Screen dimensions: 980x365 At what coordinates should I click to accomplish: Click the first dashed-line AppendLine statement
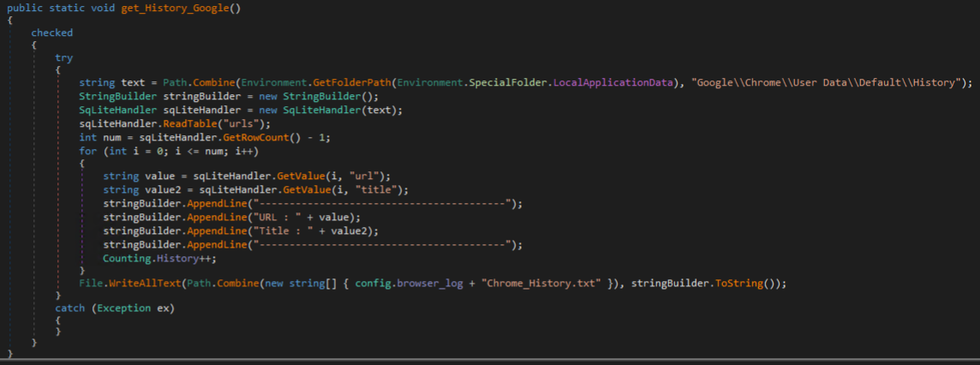(x=313, y=204)
